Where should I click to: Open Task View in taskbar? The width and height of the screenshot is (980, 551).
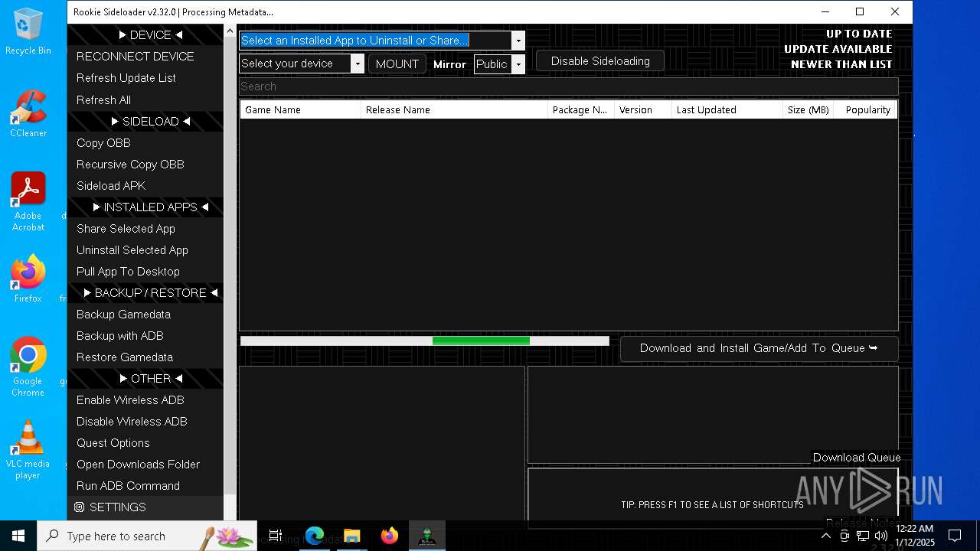[276, 536]
